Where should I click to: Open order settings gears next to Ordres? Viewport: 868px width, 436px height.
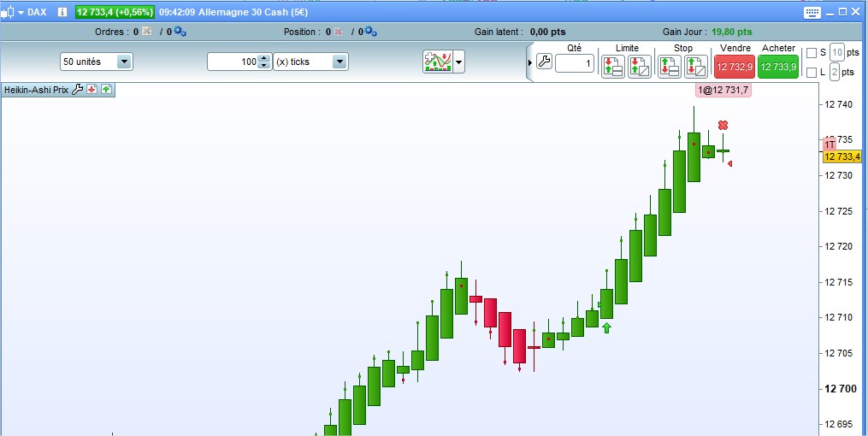click(x=180, y=32)
